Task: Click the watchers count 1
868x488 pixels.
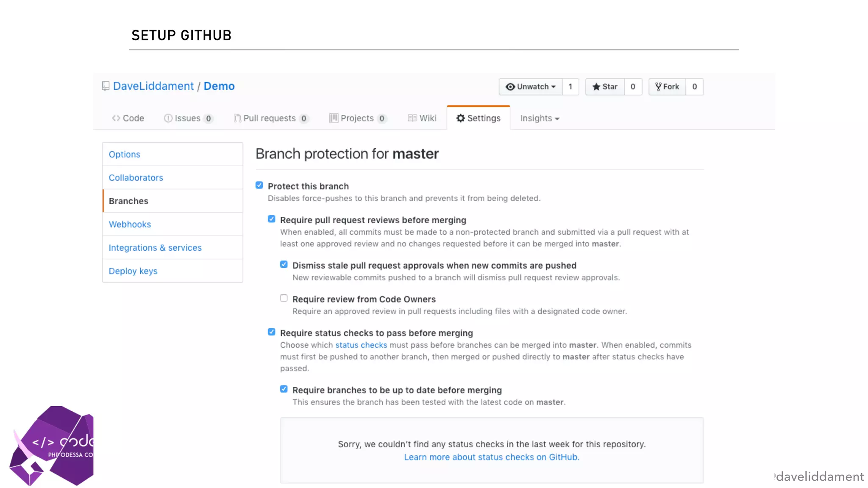Action: pos(570,87)
